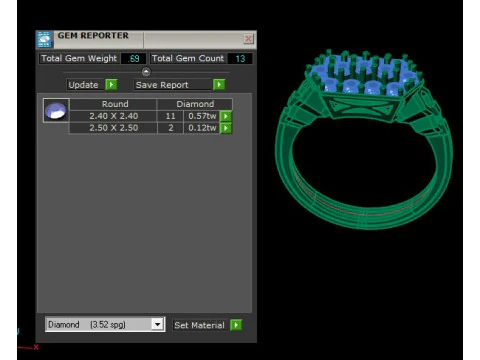Close the Gem Reporter panel
The image size is (480, 360).
coord(248,39)
